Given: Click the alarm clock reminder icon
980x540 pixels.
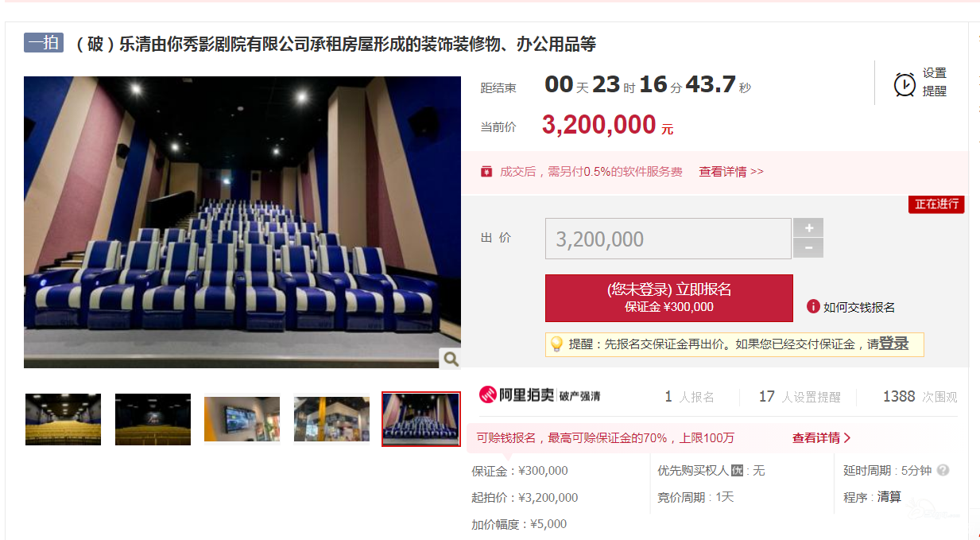Looking at the screenshot, I should click(x=904, y=84).
